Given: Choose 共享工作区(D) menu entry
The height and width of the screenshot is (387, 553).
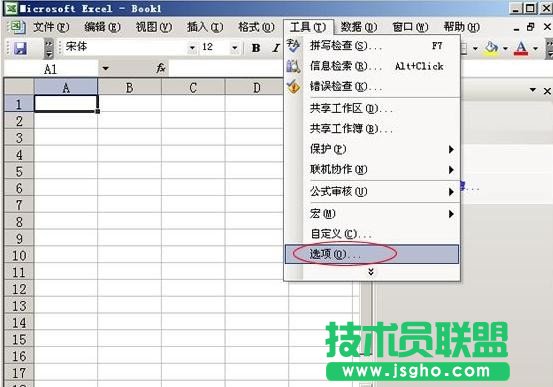Looking at the screenshot, I should (x=372, y=109).
